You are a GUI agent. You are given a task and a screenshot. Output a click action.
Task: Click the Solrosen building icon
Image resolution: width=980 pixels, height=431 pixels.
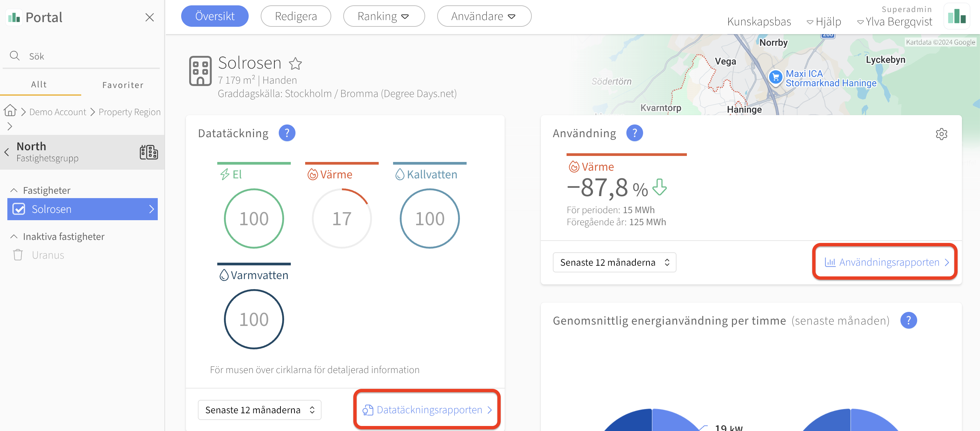(201, 71)
